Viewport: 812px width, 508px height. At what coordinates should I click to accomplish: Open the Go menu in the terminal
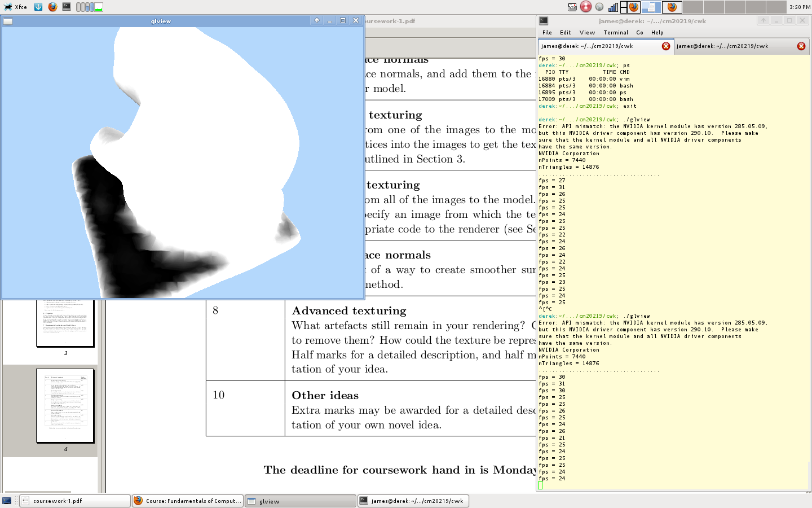point(639,33)
